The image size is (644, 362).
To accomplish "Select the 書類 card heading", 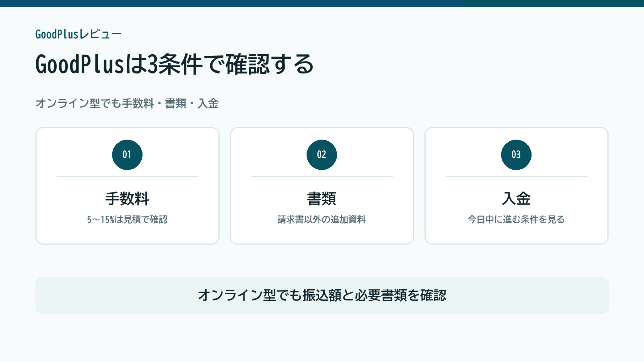I will (322, 199).
